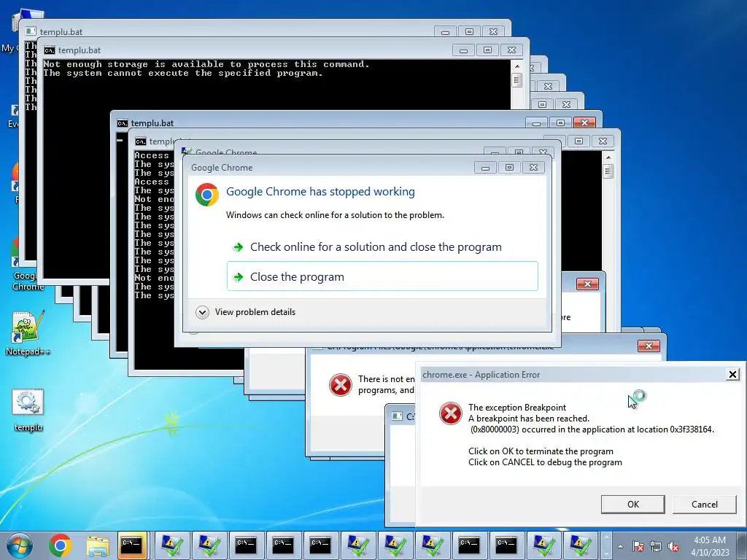Open the Windows Start menu orb
747x560 pixels.
[x=19, y=545]
